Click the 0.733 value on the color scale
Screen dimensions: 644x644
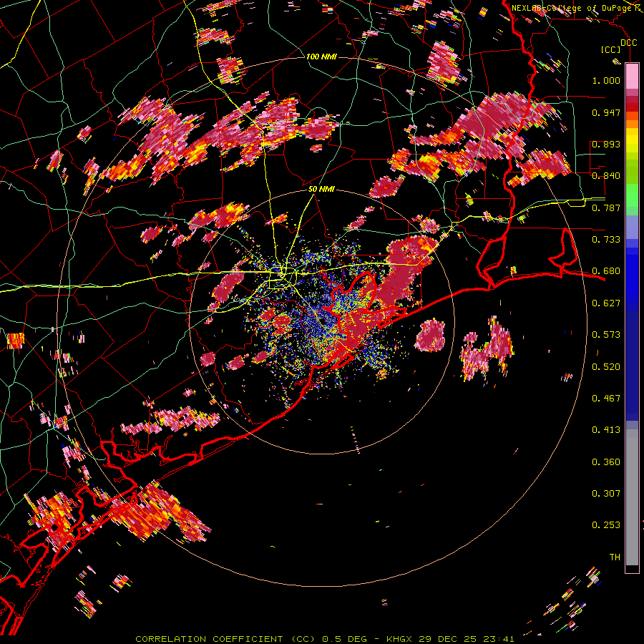pos(606,239)
